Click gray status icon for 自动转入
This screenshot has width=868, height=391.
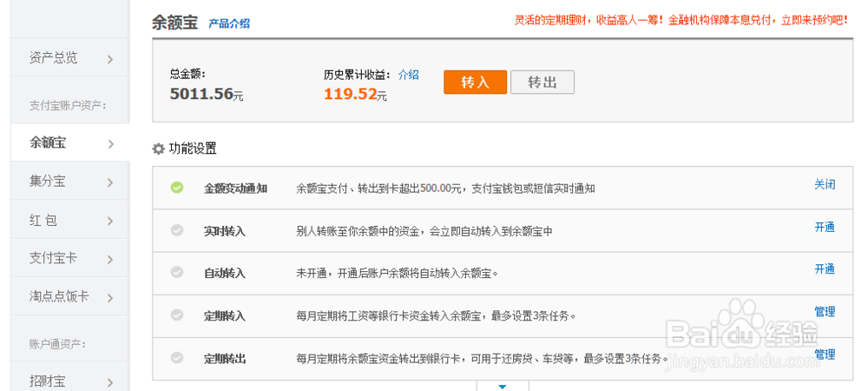tap(177, 272)
